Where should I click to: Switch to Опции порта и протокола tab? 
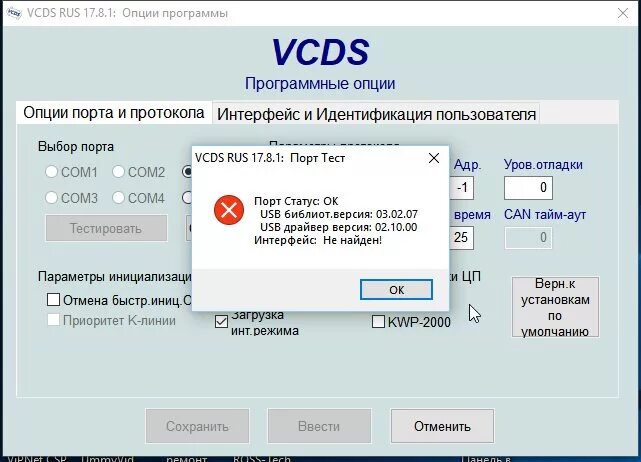pyautogui.click(x=114, y=112)
